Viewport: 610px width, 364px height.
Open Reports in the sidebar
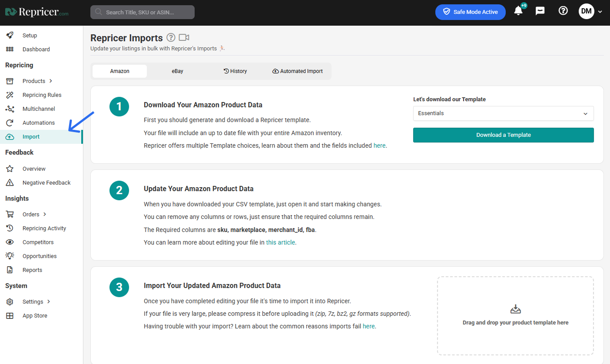pos(32,270)
